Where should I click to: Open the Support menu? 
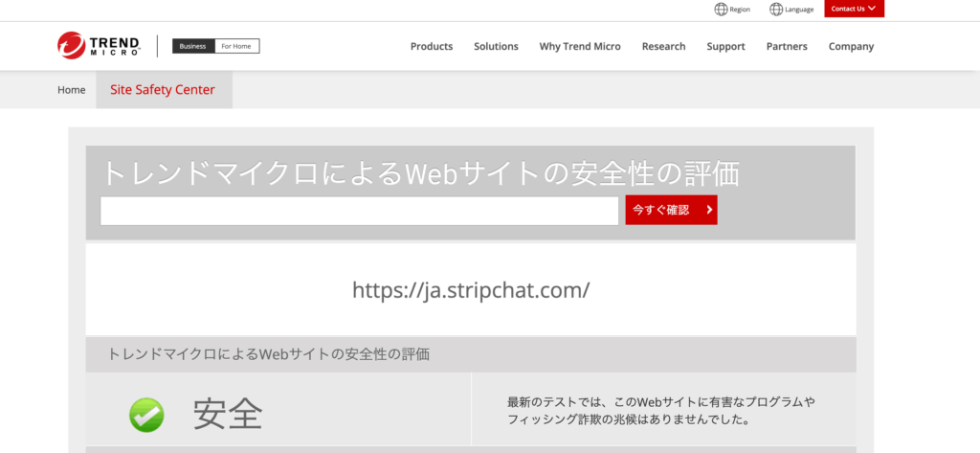click(725, 46)
